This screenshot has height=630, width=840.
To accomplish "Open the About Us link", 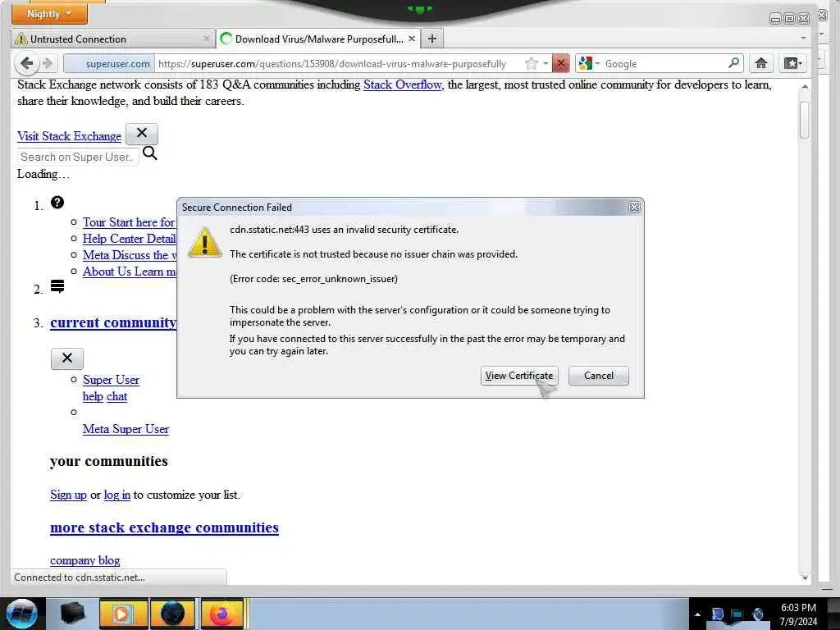I will pyautogui.click(x=129, y=271).
